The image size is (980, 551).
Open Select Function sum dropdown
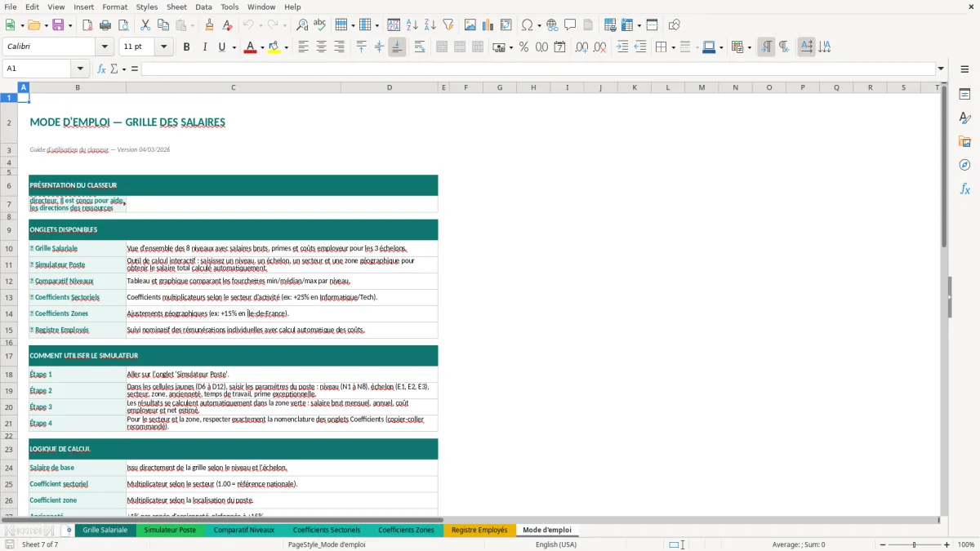[x=124, y=69]
